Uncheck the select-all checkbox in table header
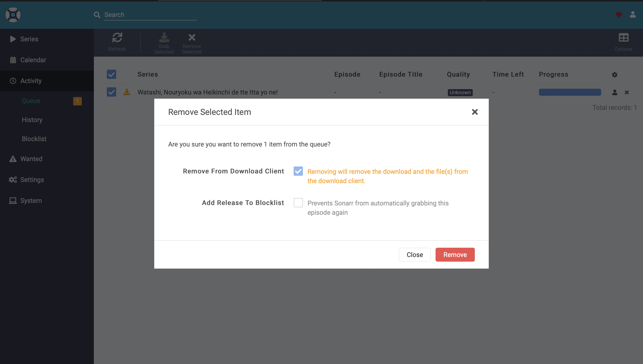643x364 pixels. (x=111, y=74)
